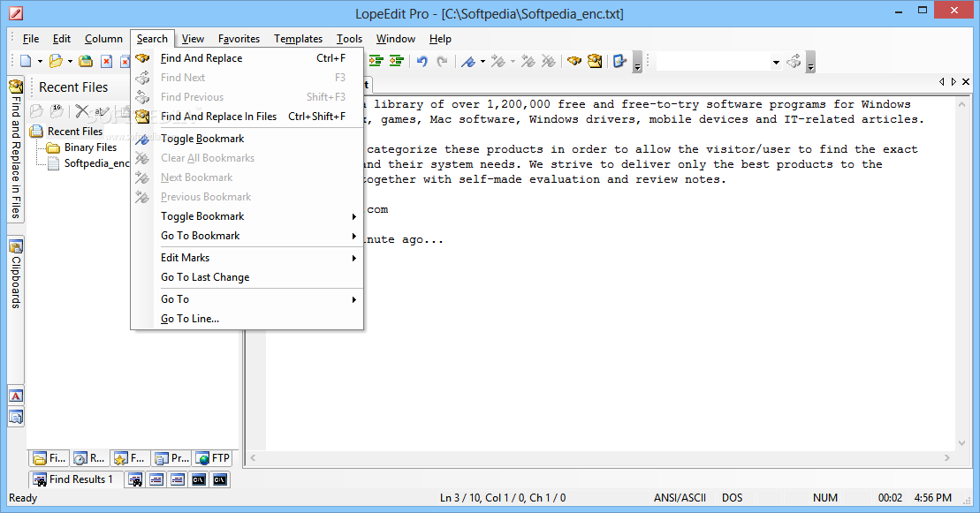Open the main toolbar options chevron
980x513 pixels.
(637, 63)
